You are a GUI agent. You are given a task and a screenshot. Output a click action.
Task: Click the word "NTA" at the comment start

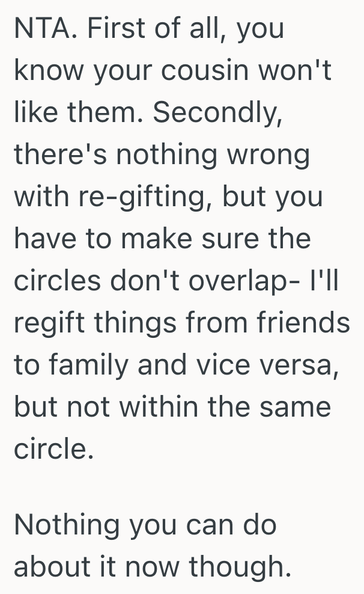click(x=40, y=28)
